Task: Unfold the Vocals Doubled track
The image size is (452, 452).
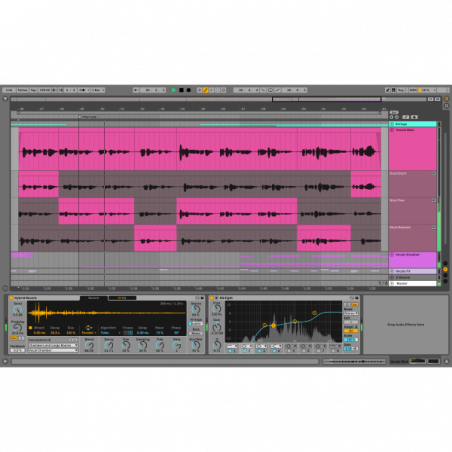Action: pos(392,255)
